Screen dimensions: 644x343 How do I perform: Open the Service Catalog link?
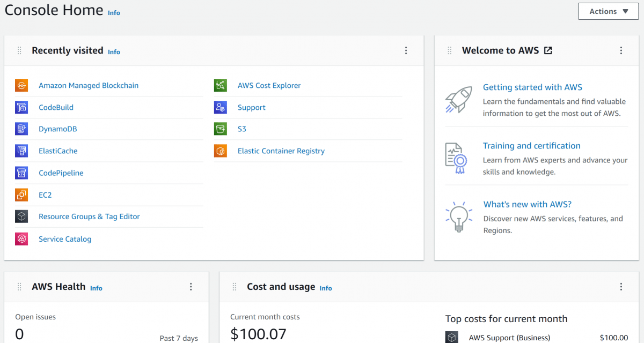pyautogui.click(x=65, y=239)
